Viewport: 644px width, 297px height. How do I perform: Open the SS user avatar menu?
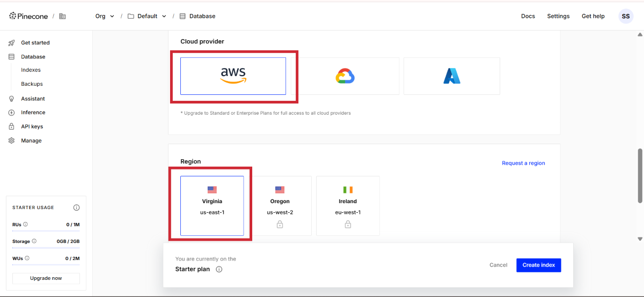(x=625, y=16)
